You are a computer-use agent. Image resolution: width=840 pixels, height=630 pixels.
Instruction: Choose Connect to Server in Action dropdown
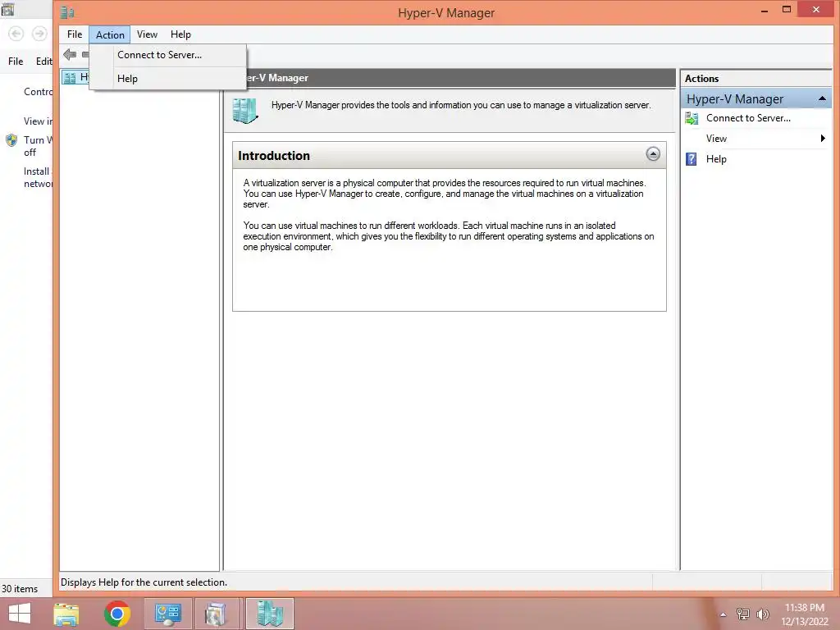[168, 55]
